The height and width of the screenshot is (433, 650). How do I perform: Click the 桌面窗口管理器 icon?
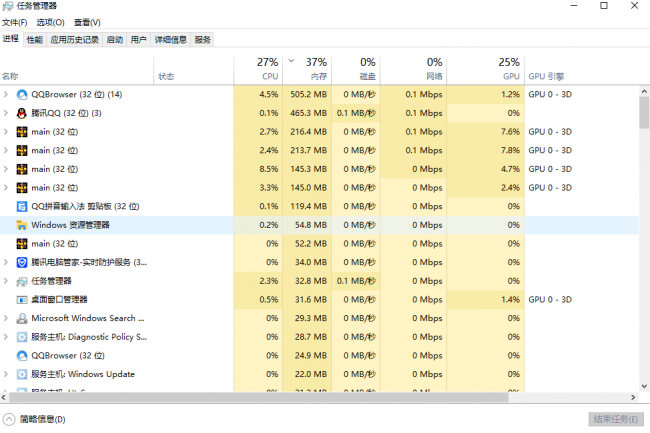coord(22,300)
